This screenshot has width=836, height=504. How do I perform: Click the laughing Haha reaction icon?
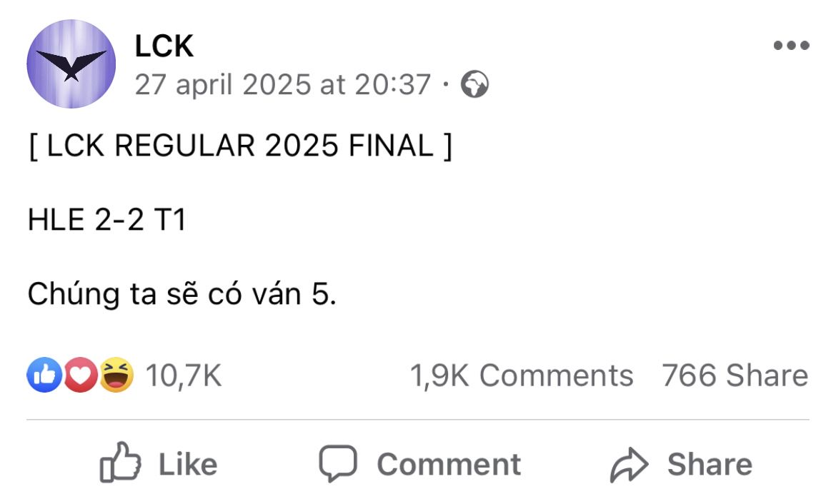(116, 376)
